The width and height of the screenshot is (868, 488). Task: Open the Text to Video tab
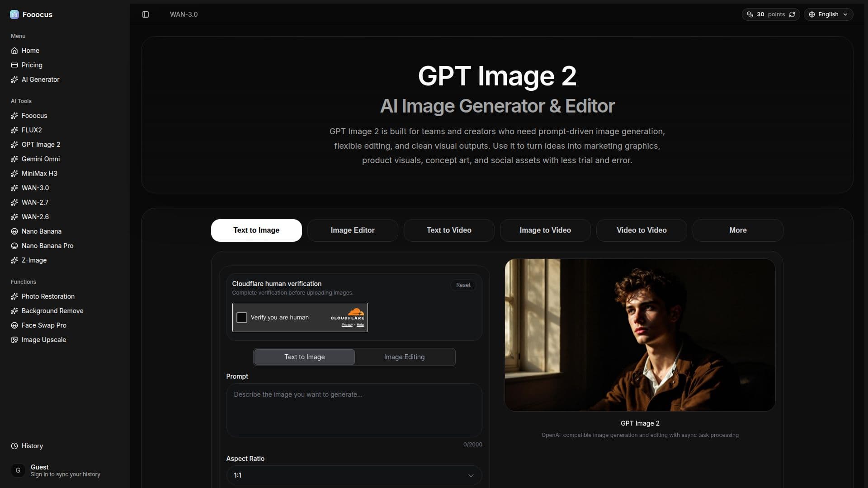pos(449,230)
